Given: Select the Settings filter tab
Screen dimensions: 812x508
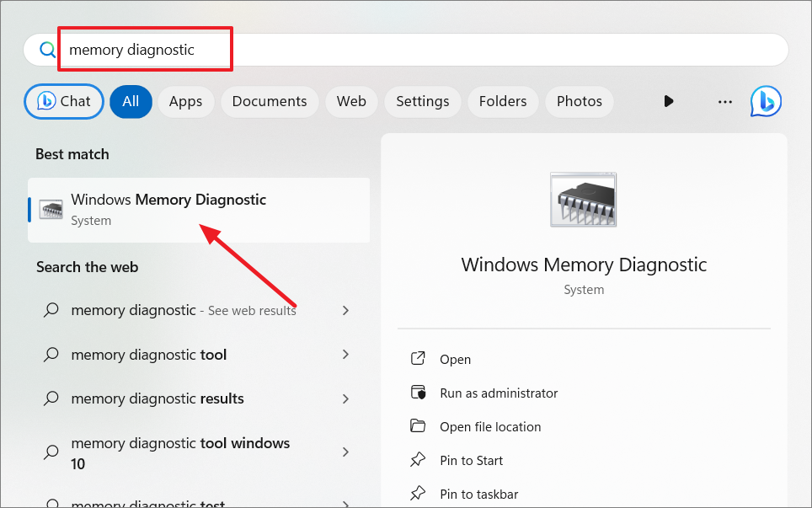Looking at the screenshot, I should pos(423,101).
